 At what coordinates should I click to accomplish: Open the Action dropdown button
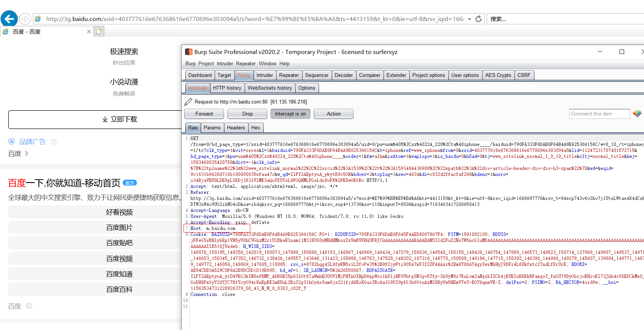[x=334, y=114]
